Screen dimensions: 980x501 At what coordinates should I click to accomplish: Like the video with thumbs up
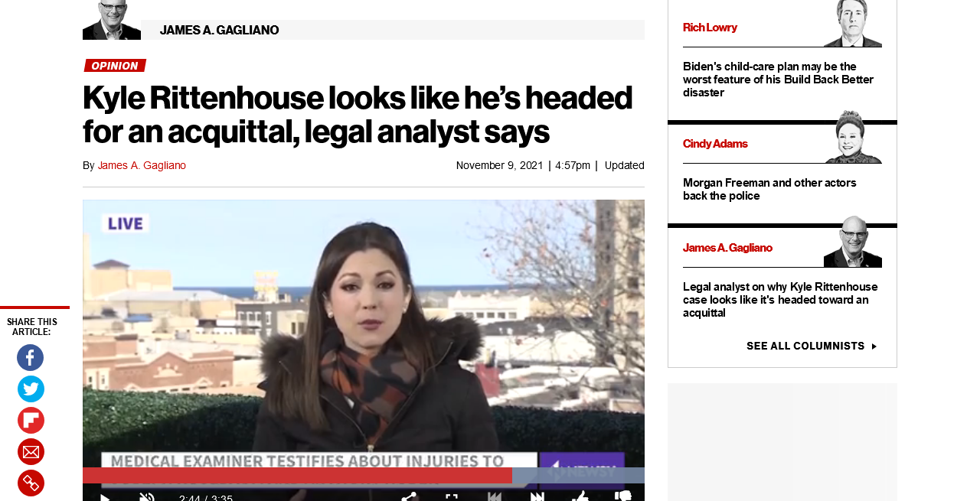pyautogui.click(x=580, y=496)
